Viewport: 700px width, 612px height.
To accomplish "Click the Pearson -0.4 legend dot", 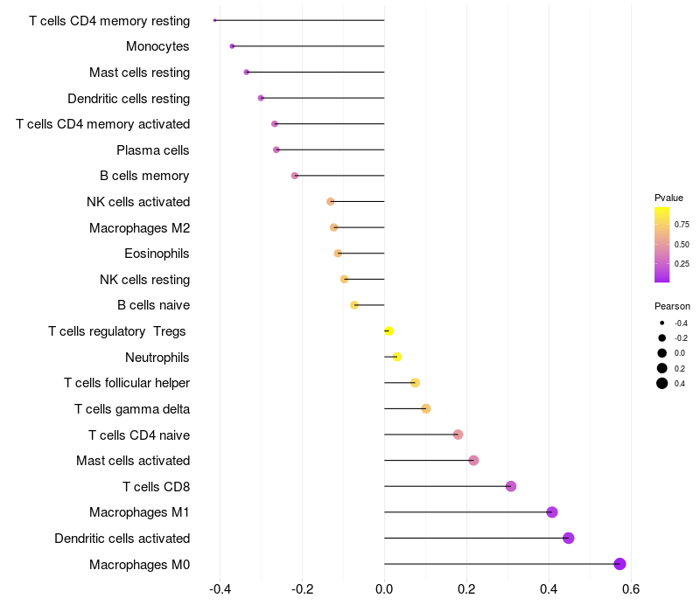I will pyautogui.click(x=662, y=323).
